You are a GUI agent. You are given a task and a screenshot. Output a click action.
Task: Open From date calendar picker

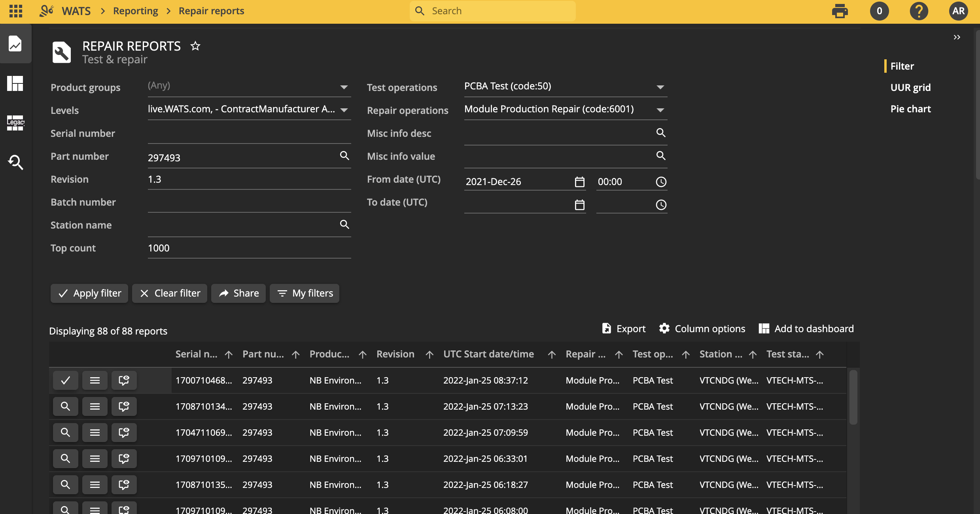point(579,182)
